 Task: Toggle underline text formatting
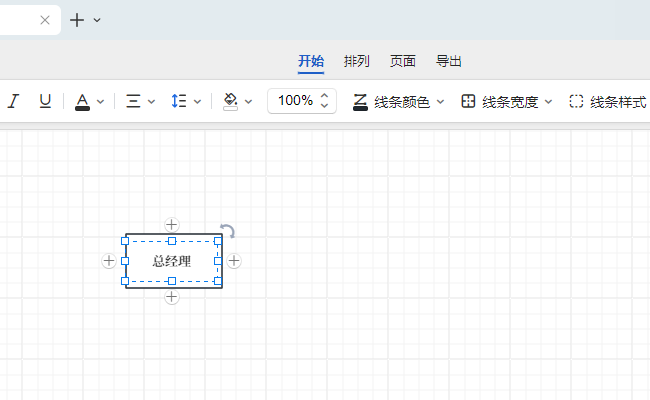click(x=45, y=101)
